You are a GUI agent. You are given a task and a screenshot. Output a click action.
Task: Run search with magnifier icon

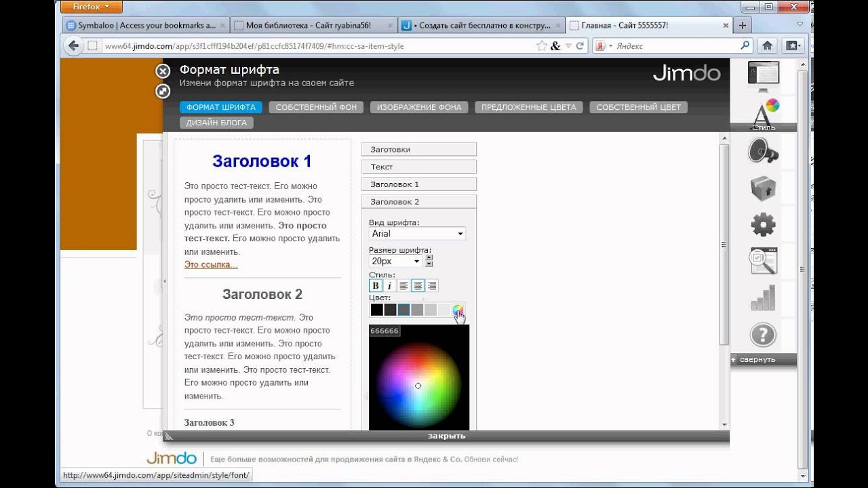745,46
